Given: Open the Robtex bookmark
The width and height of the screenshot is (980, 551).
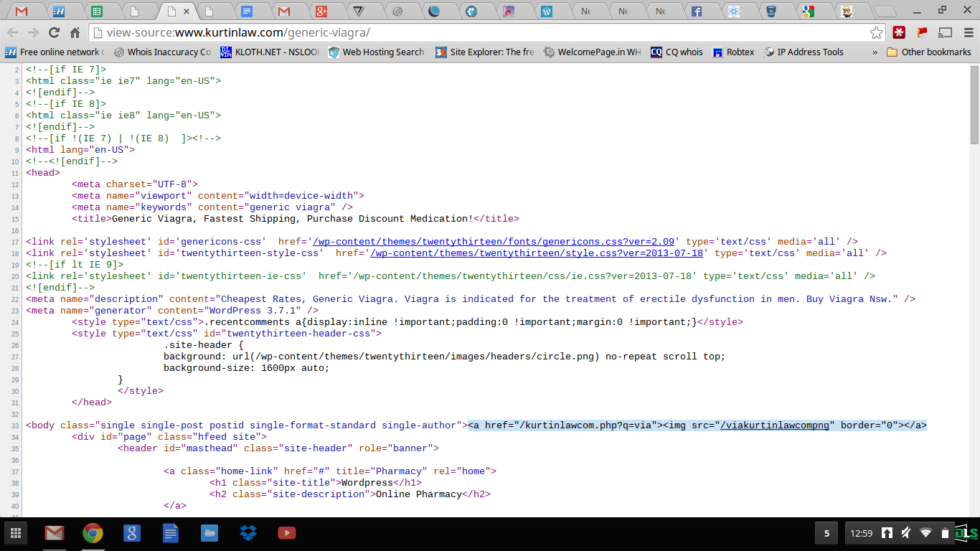Looking at the screenshot, I should (733, 52).
